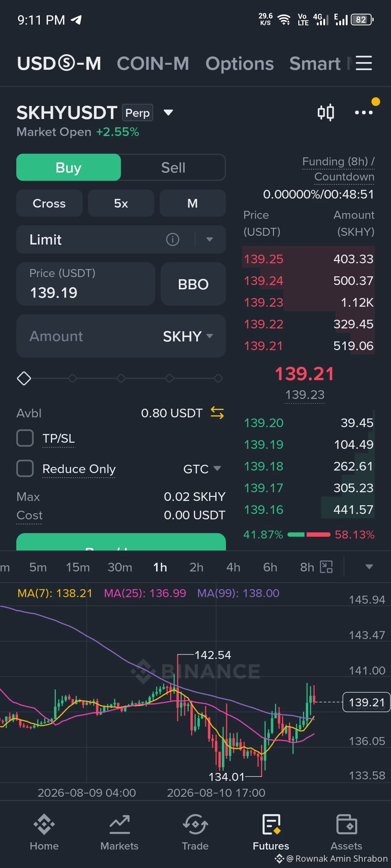Tap the green Buy/Long submit button
Screen dimensions: 391x868
pyautogui.click(x=121, y=542)
